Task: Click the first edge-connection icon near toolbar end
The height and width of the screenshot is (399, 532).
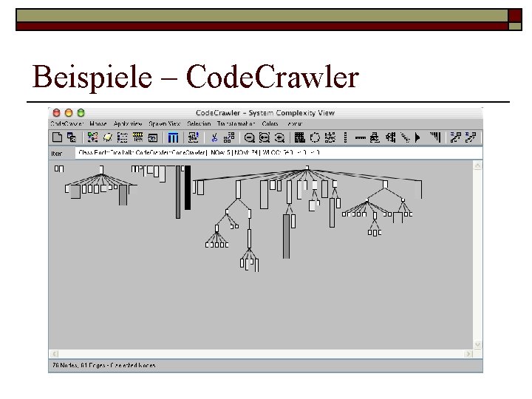Action: [455, 137]
